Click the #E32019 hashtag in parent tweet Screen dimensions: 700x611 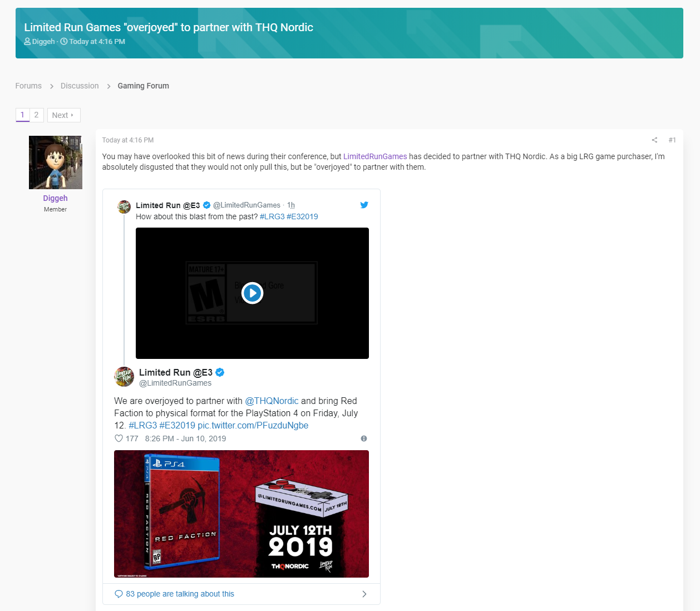[302, 216]
